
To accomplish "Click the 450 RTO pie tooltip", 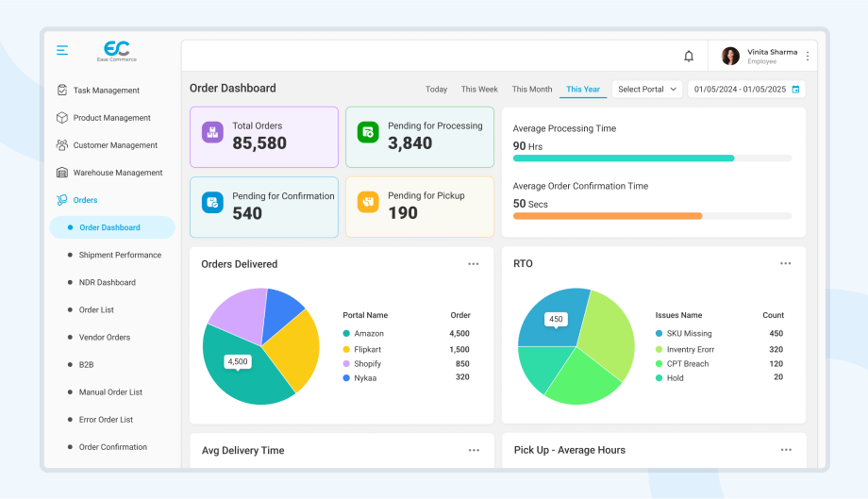I will click(556, 319).
